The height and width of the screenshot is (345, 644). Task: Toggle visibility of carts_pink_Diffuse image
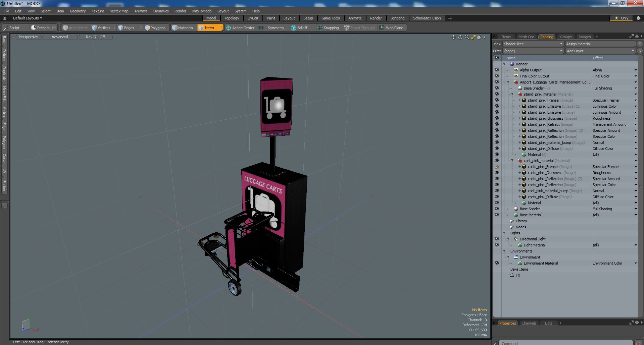[x=497, y=197]
